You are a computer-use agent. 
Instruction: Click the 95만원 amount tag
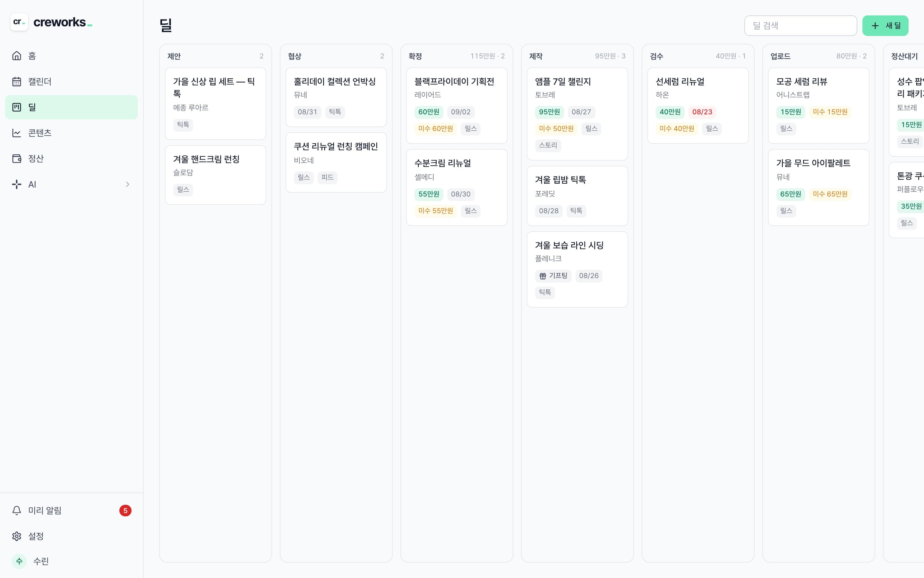pyautogui.click(x=549, y=112)
